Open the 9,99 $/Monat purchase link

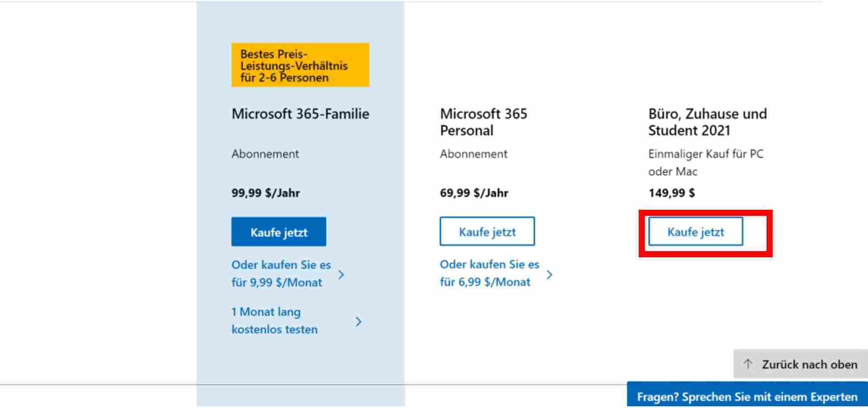point(281,274)
